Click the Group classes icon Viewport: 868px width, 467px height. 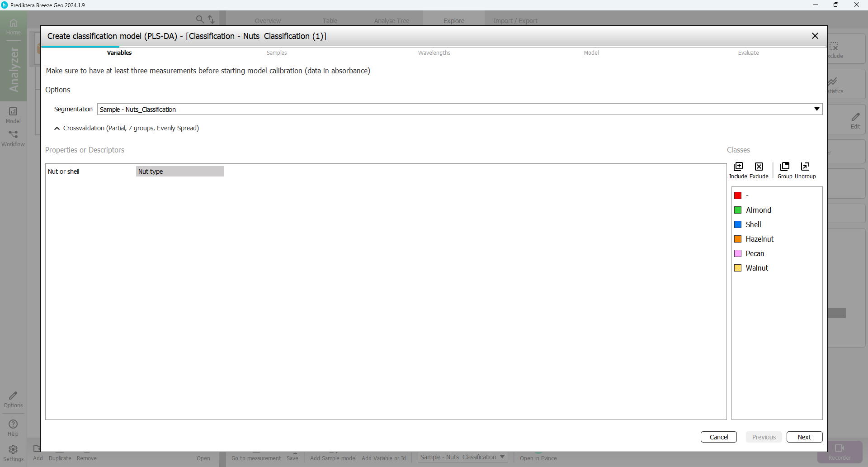(785, 167)
